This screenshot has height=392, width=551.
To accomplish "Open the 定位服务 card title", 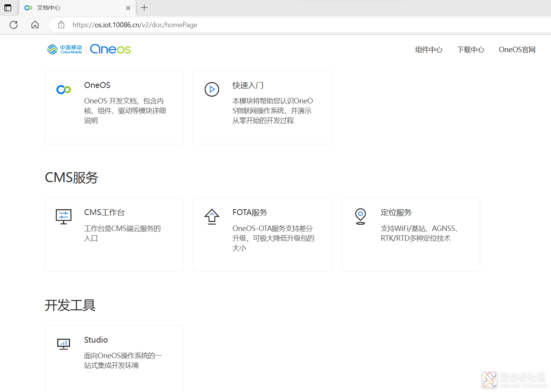I will 396,213.
